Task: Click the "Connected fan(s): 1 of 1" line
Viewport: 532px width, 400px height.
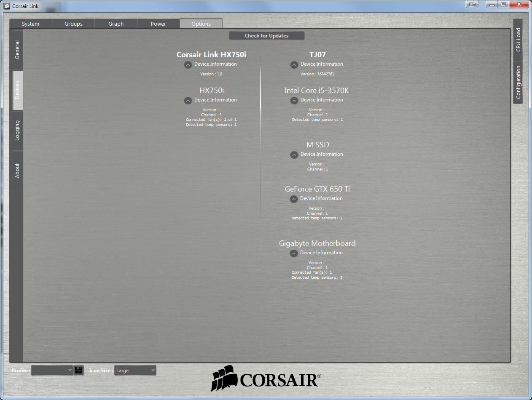Action: (211, 120)
